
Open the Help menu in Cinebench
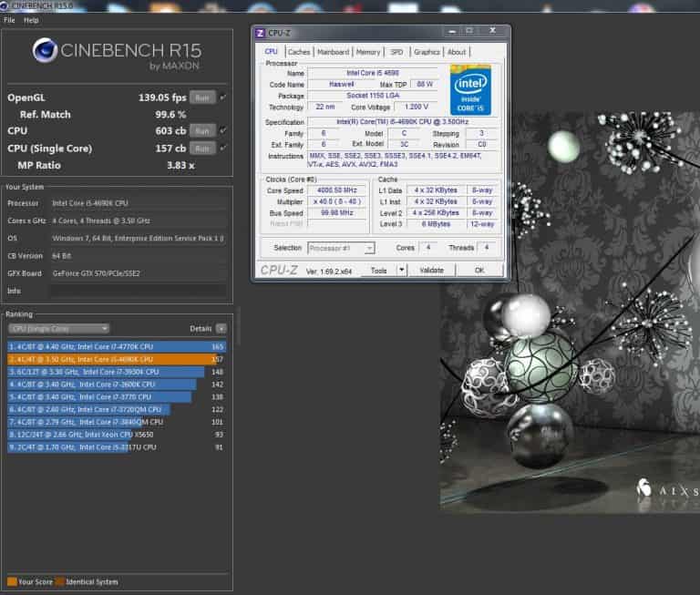pos(31,20)
